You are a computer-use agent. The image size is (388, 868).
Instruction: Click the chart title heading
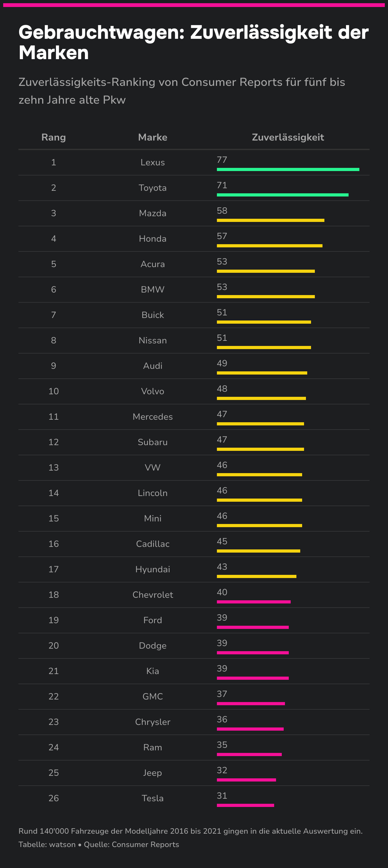click(193, 43)
